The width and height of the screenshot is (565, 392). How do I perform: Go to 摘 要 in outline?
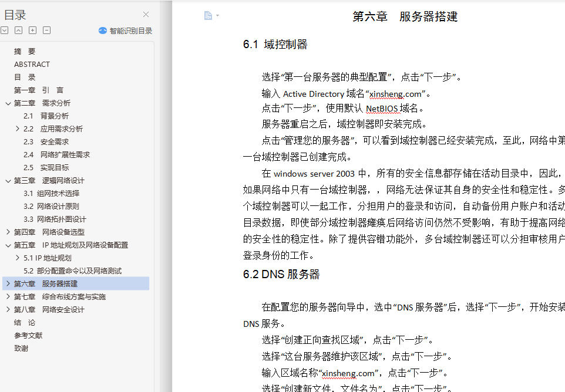[x=25, y=52]
